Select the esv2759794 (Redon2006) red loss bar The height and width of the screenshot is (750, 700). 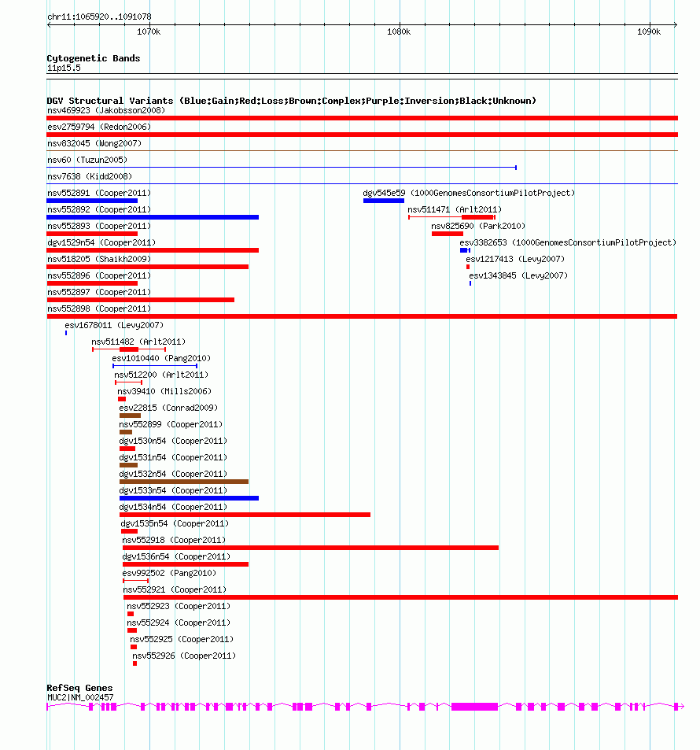pos(362,135)
